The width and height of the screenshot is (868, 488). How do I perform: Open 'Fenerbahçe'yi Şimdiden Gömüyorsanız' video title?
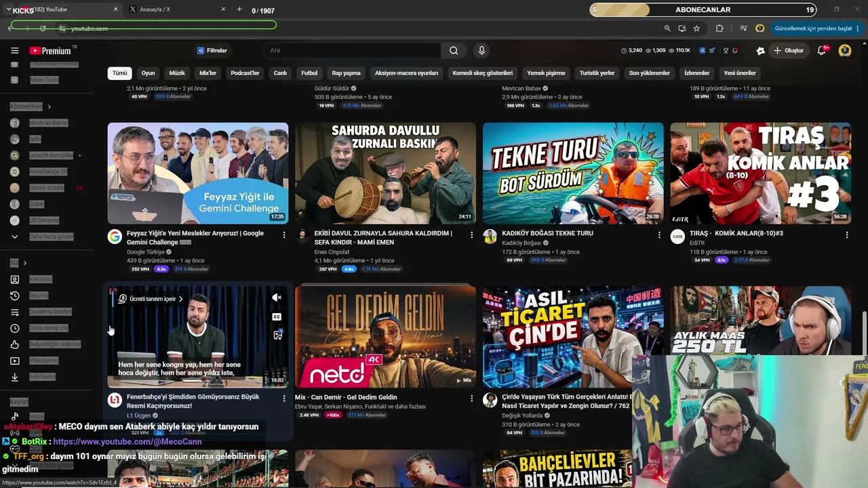coord(193,401)
